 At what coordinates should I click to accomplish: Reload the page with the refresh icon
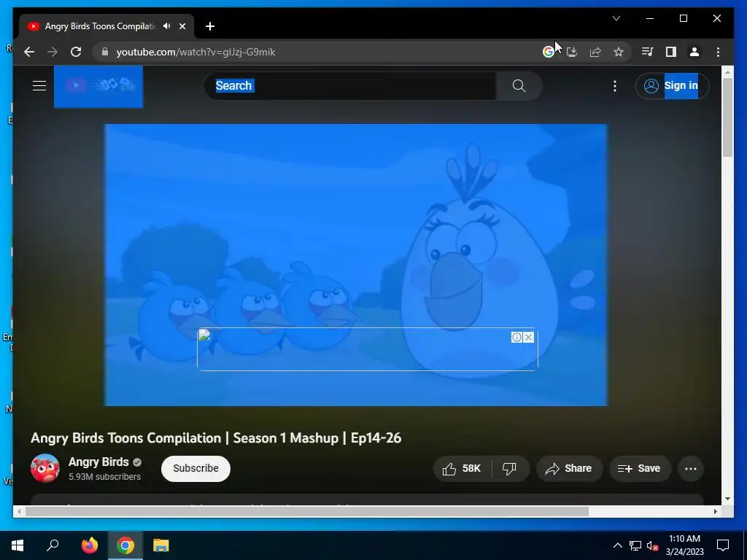[76, 52]
